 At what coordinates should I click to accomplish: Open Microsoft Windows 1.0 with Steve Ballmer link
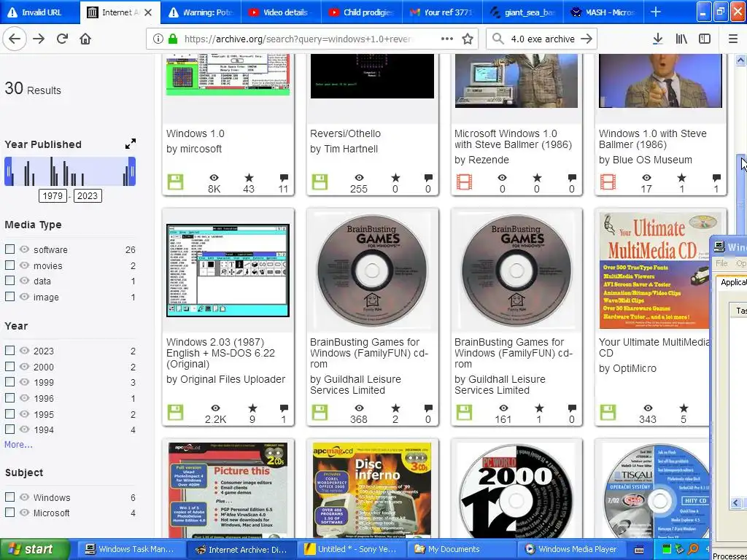tap(513, 139)
